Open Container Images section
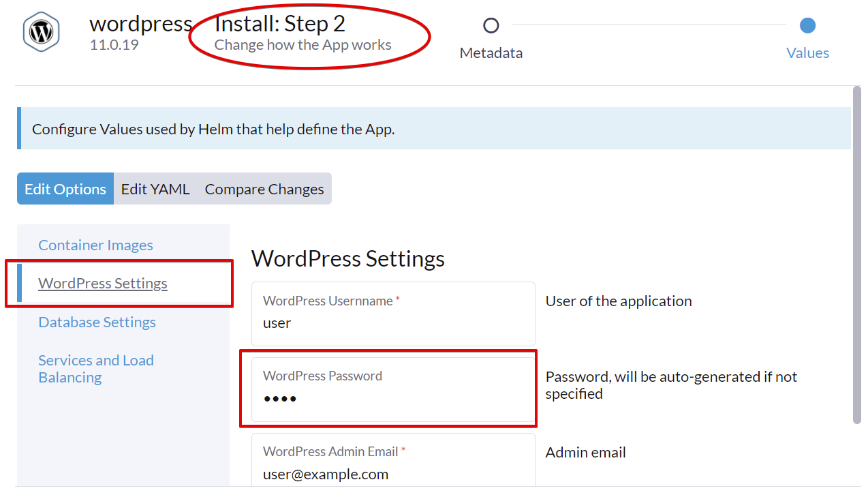The image size is (868, 497). (x=95, y=245)
